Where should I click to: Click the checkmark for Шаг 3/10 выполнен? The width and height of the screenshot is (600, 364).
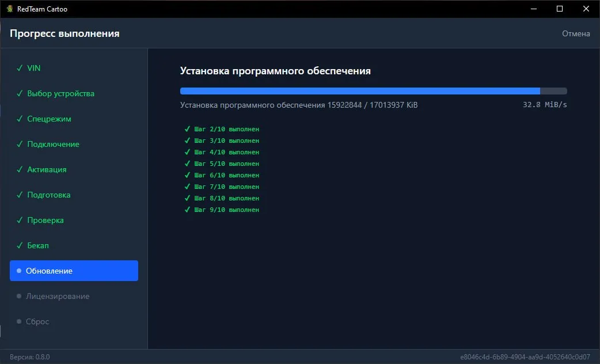tap(187, 141)
